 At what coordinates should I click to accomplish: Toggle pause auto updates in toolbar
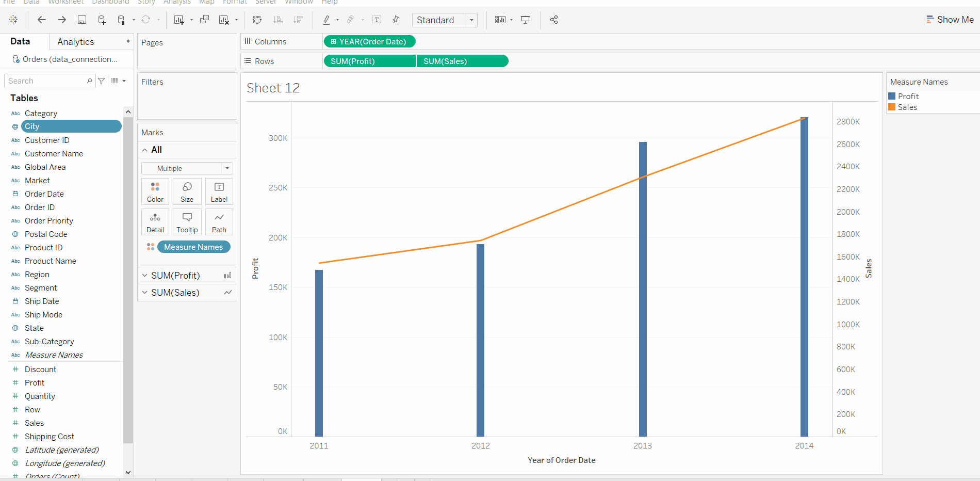121,20
